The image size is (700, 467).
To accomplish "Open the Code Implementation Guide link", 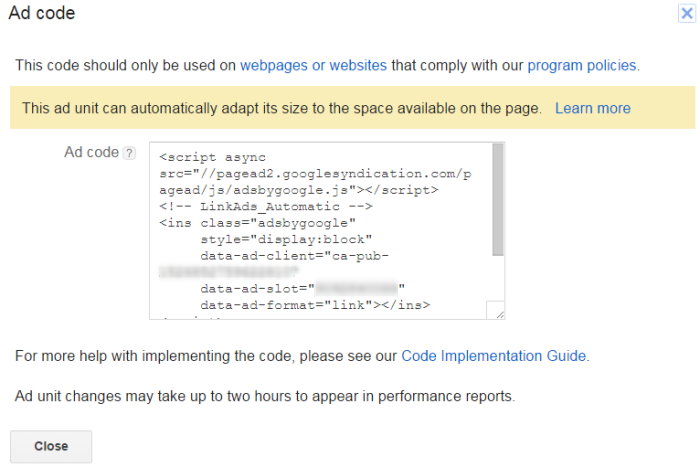I will 493,356.
